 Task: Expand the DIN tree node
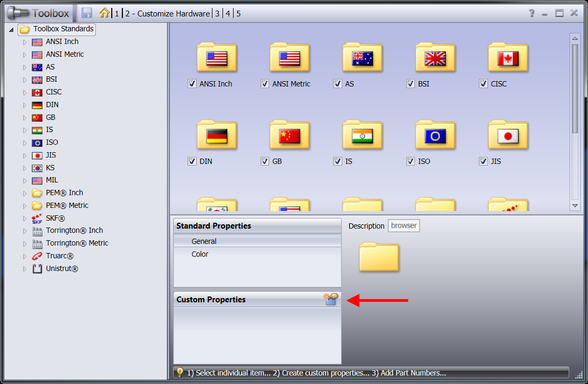click(25, 105)
